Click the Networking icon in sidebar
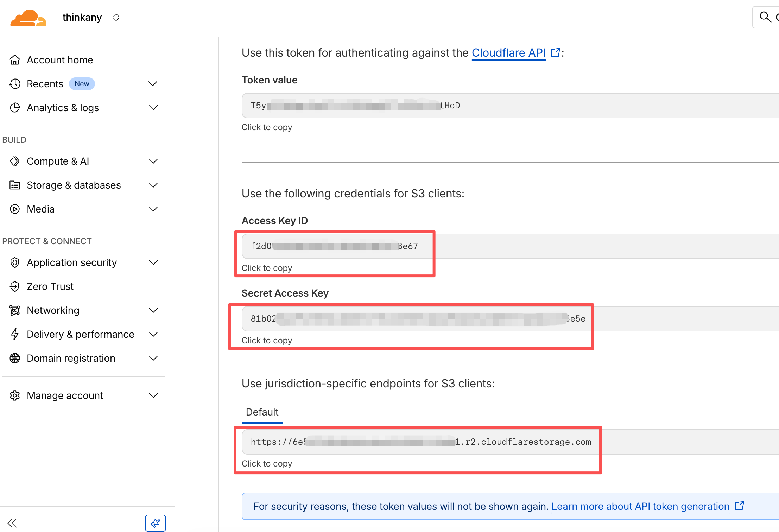This screenshot has width=779, height=532. [15, 310]
